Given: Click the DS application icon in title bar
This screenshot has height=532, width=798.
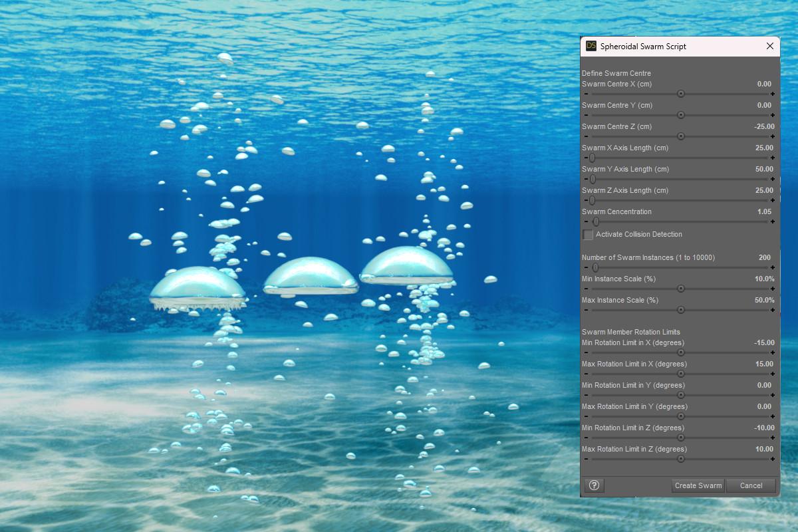Looking at the screenshot, I should 591,46.
